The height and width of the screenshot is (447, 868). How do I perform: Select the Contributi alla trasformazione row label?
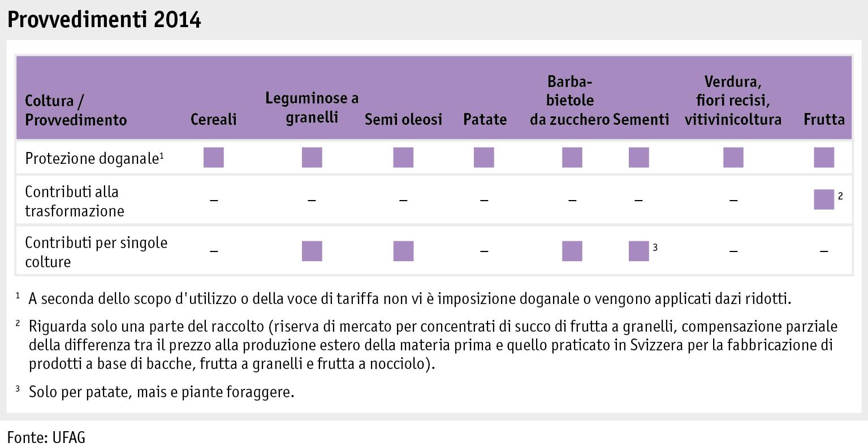pyautogui.click(x=75, y=201)
